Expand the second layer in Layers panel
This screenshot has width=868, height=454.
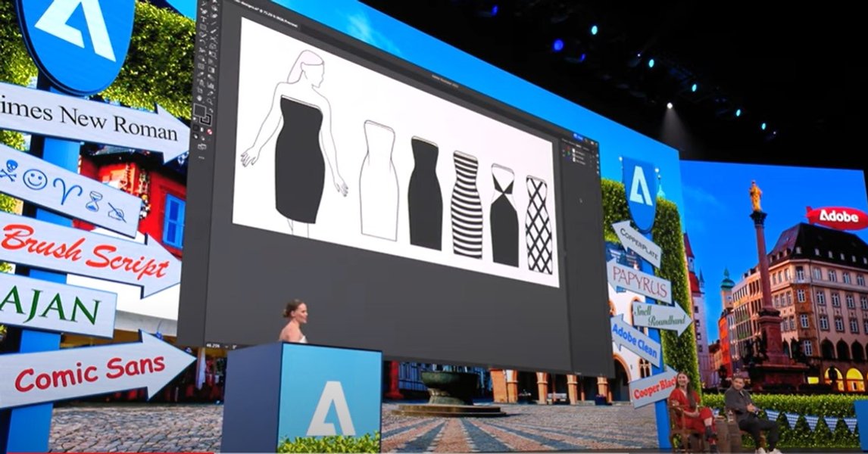click(x=570, y=154)
